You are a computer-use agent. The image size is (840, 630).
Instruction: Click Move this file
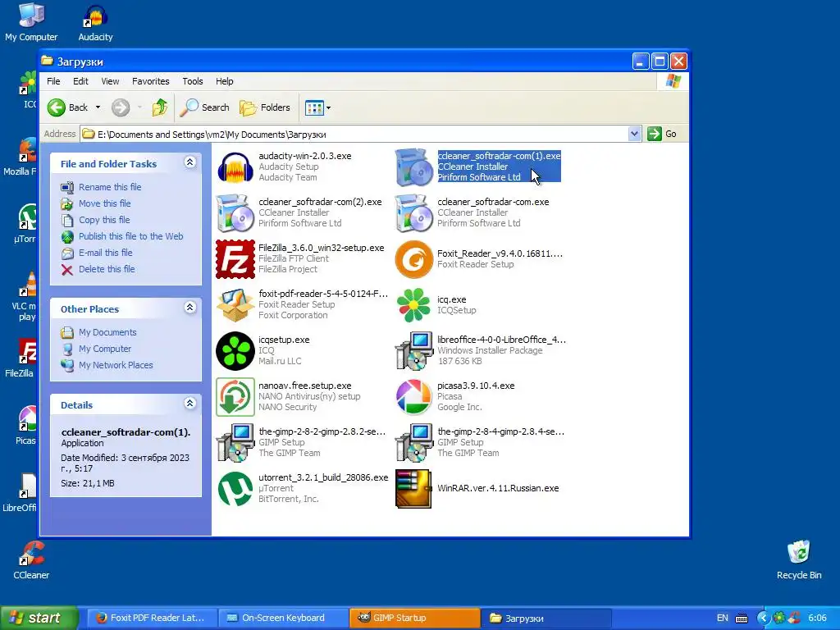(104, 203)
